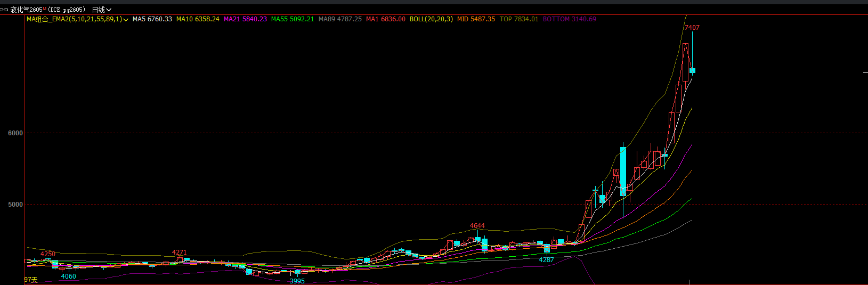The width and height of the screenshot is (868, 285).
Task: Click the red M marker after 液化气2605
Action: [45, 9]
